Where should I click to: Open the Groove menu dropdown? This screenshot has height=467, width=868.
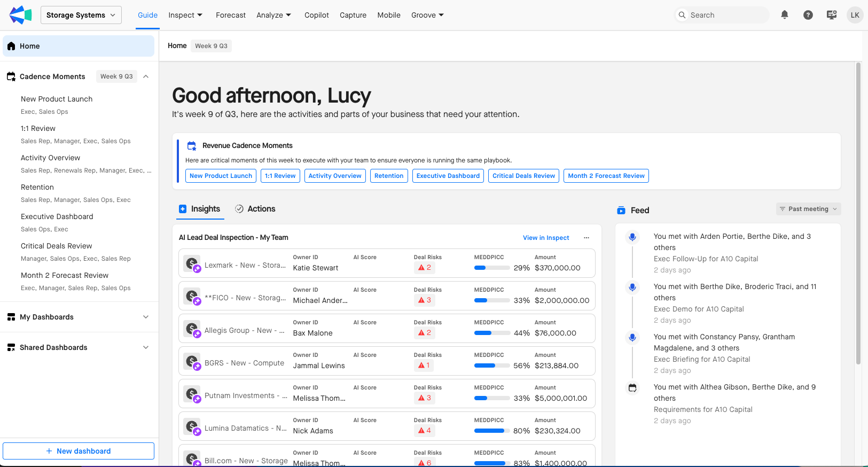[x=428, y=15]
